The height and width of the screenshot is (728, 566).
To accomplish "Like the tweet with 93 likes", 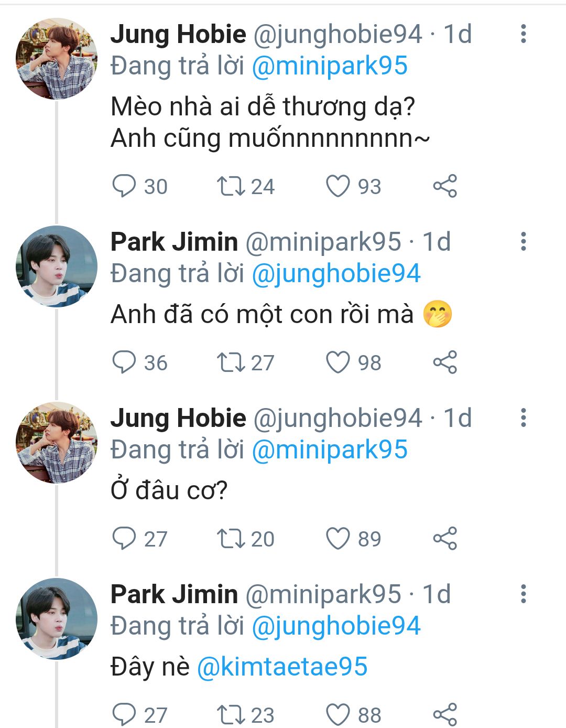I will pos(338,186).
